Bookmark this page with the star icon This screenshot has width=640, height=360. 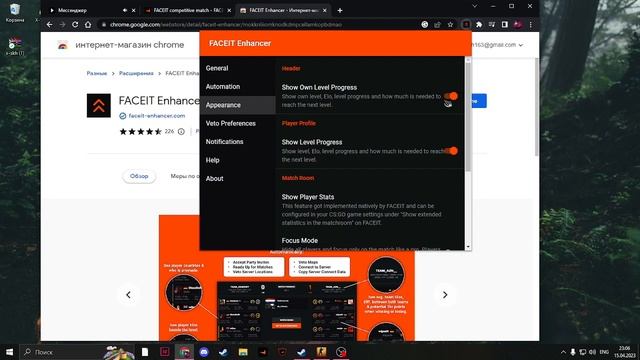point(450,24)
